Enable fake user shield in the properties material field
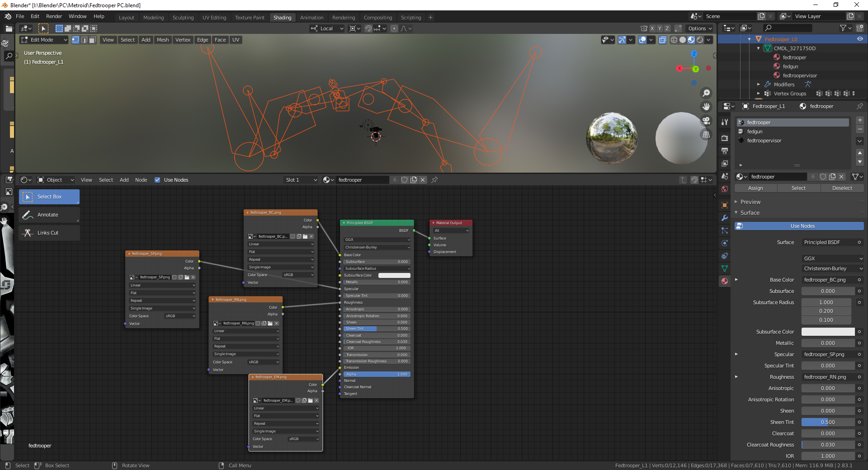 (x=823, y=177)
